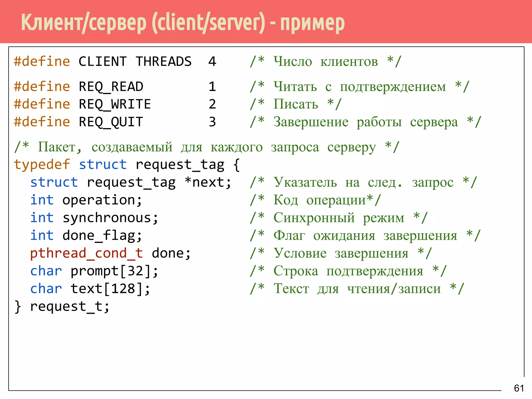
Task: Click the field 'int operation;'
Action: pos(86,200)
